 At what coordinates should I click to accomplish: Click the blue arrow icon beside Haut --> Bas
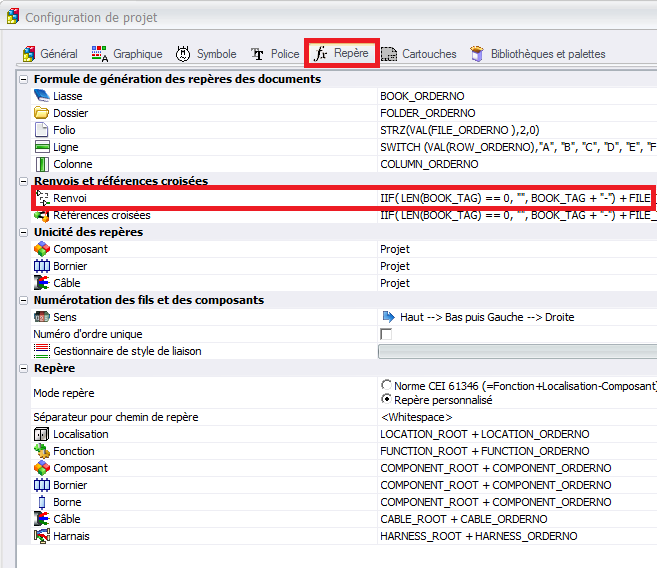[388, 317]
